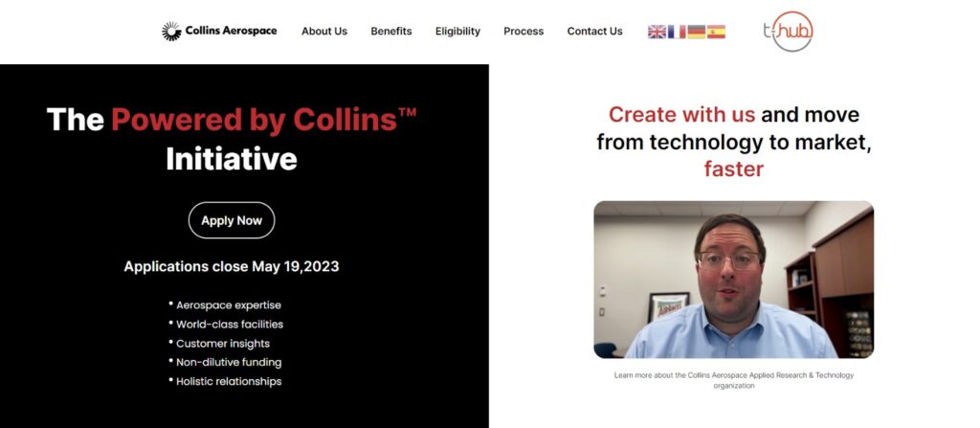Viewport: 980px width, 428px height.
Task: Click the 'Applications close May 19,2023' text
Action: (x=232, y=266)
